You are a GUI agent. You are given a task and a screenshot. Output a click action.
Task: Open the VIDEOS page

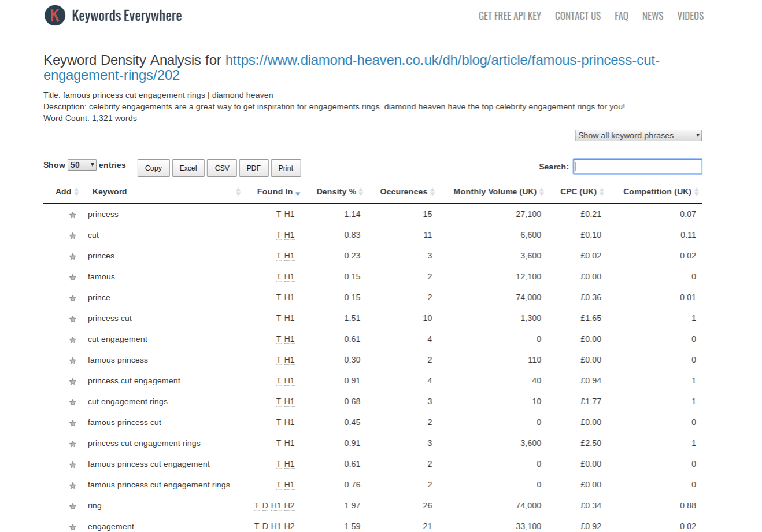[x=690, y=16]
